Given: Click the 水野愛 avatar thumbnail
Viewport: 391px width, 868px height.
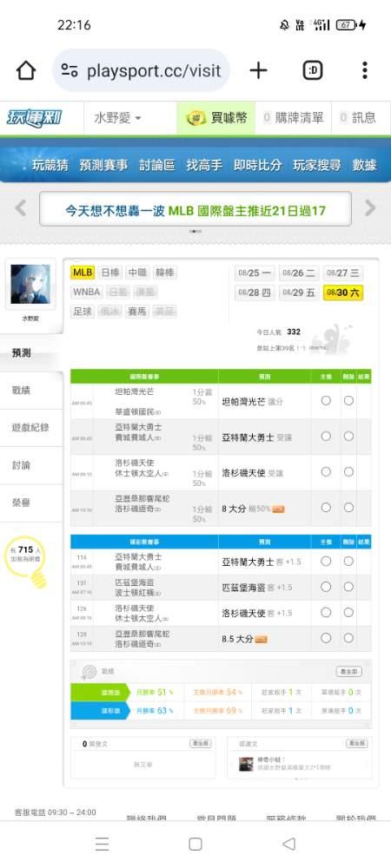Looking at the screenshot, I should (30, 284).
